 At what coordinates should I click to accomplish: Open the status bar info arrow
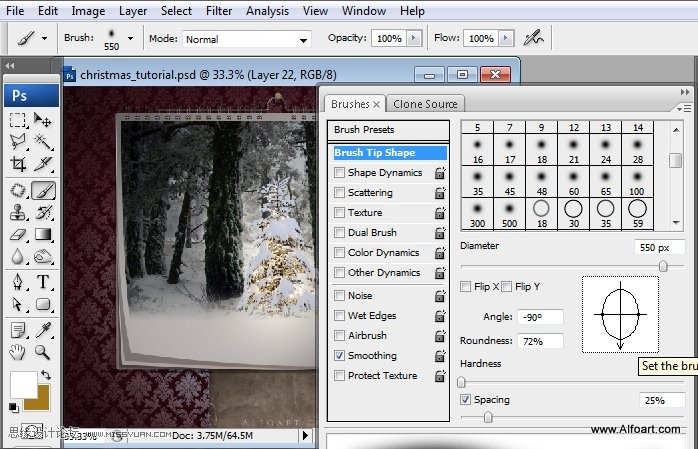click(x=305, y=435)
